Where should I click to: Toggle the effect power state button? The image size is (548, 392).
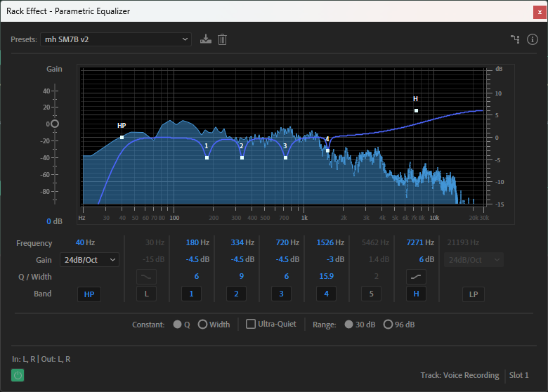click(18, 376)
